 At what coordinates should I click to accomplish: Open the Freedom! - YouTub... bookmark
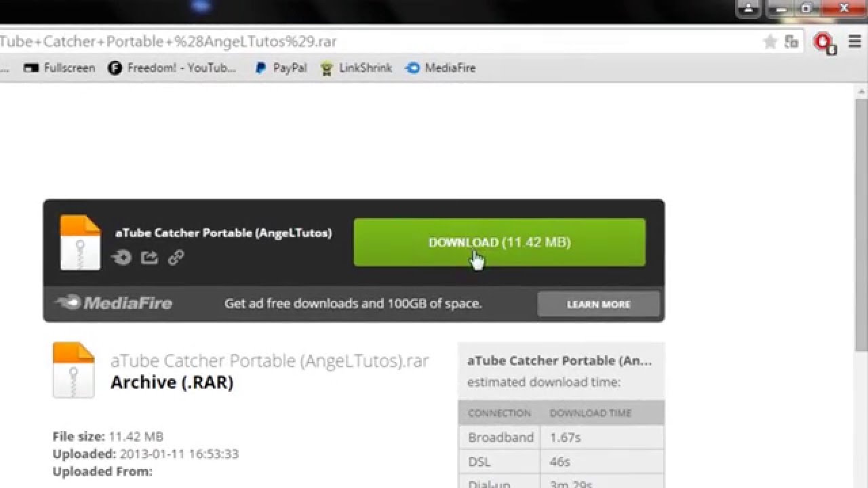pos(172,68)
